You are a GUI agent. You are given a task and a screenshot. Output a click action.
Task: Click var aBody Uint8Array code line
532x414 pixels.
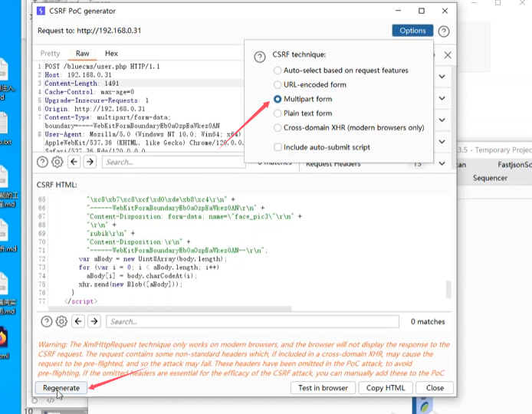[x=153, y=259]
